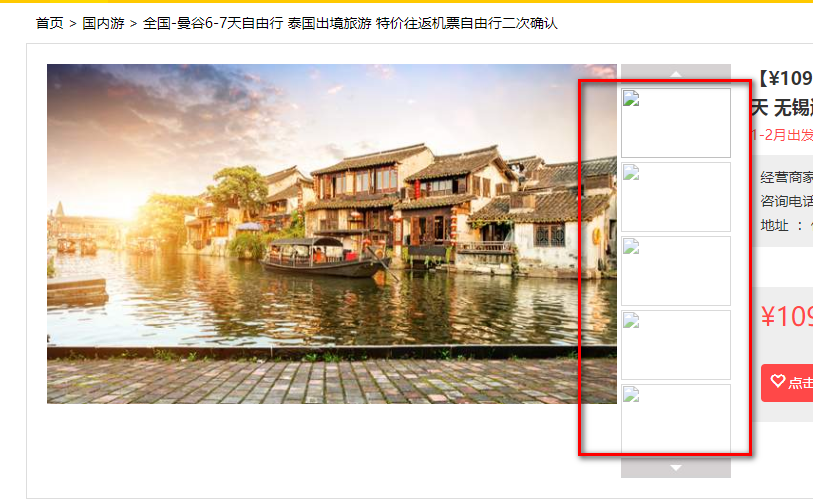Select the third broken thumbnail in the strip
The image size is (813, 502).
[x=676, y=271]
